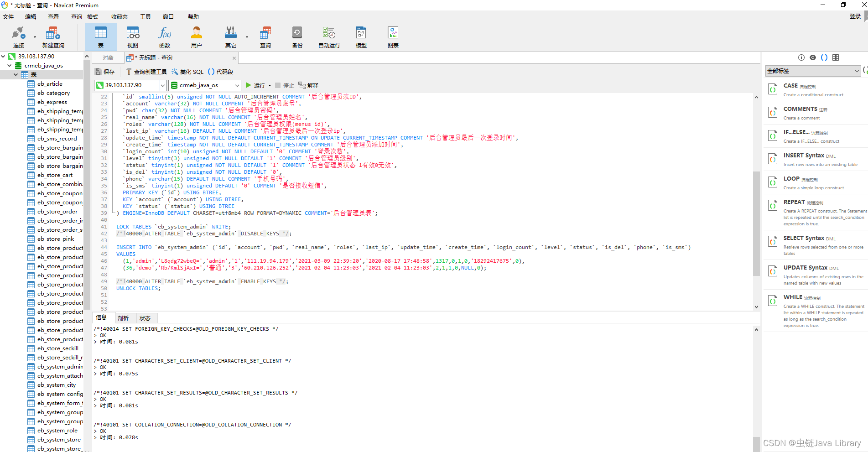868x452 pixels.
Task: Expand the Connection toolbar dropdown arrow
Action: pyautogui.click(x=35, y=37)
